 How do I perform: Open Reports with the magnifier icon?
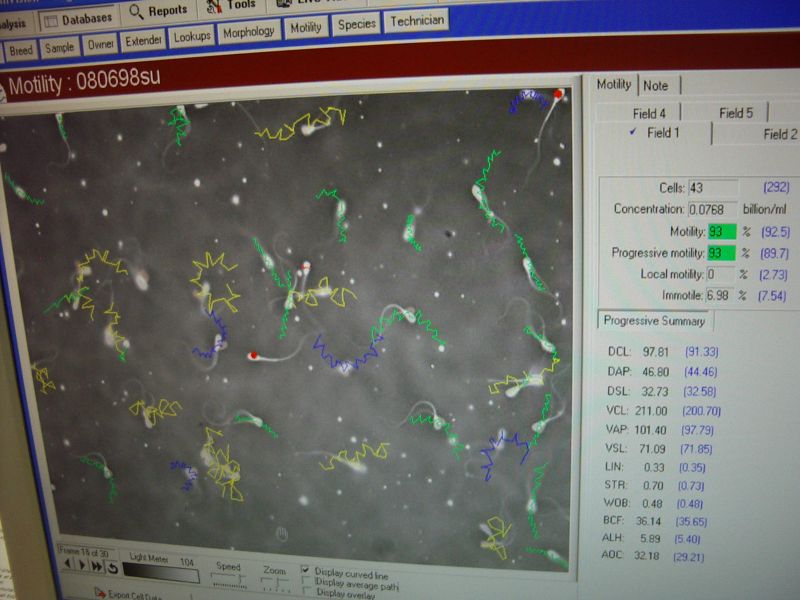tap(158, 11)
